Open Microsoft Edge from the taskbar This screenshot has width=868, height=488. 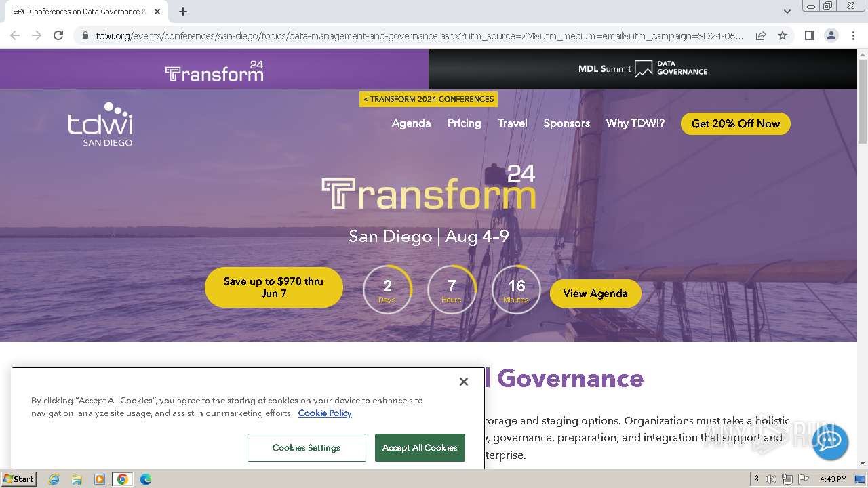click(146, 479)
